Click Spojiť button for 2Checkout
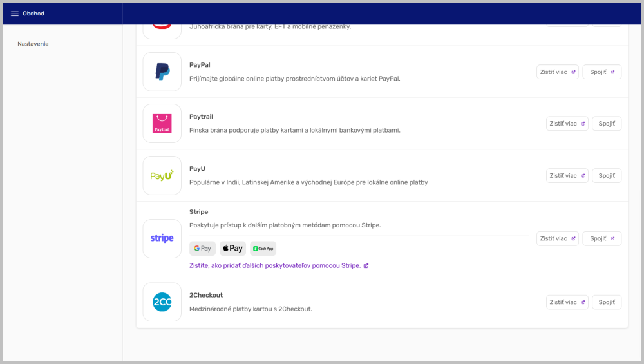The height and width of the screenshot is (364, 644). (607, 302)
